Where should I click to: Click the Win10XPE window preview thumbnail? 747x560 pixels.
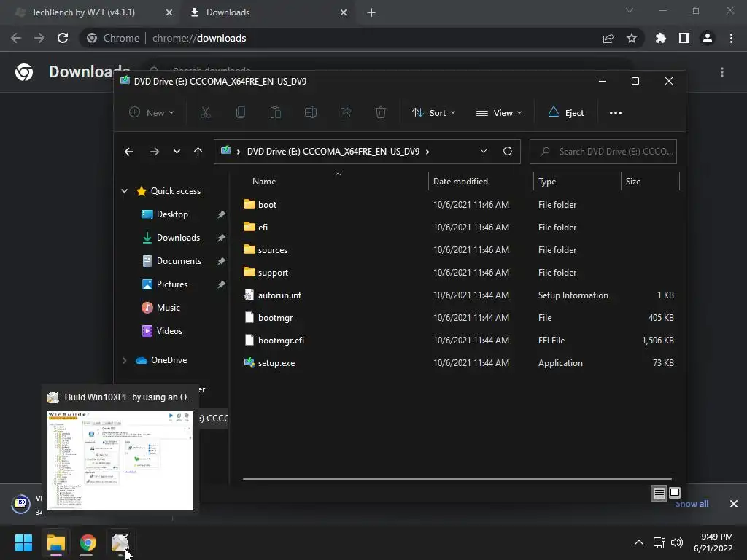[x=120, y=461]
